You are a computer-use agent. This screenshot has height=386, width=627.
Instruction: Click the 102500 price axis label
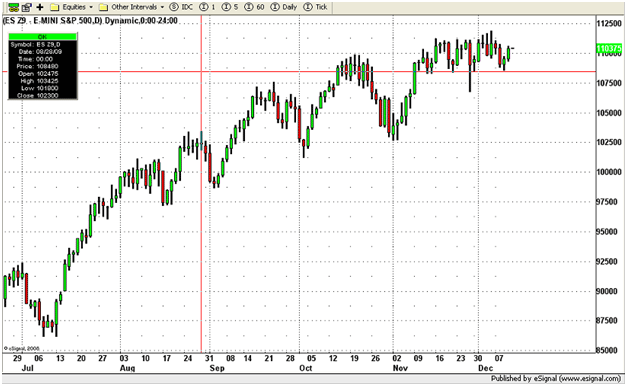click(x=609, y=142)
